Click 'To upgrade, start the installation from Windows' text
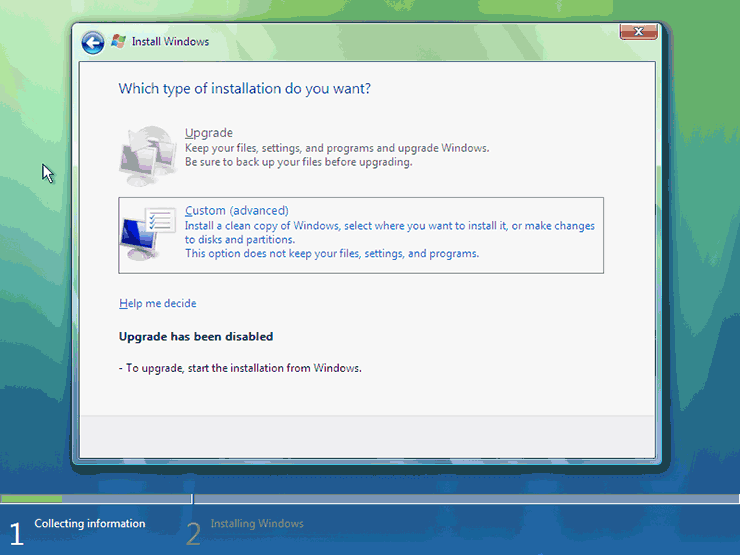 pos(240,368)
